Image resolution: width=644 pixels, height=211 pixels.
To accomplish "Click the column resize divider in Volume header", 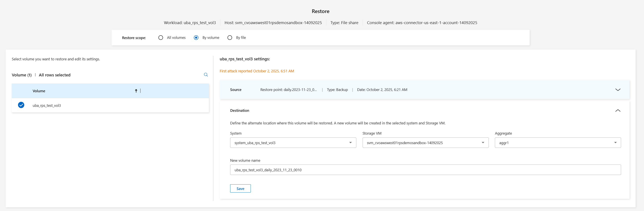I will coord(140,91).
